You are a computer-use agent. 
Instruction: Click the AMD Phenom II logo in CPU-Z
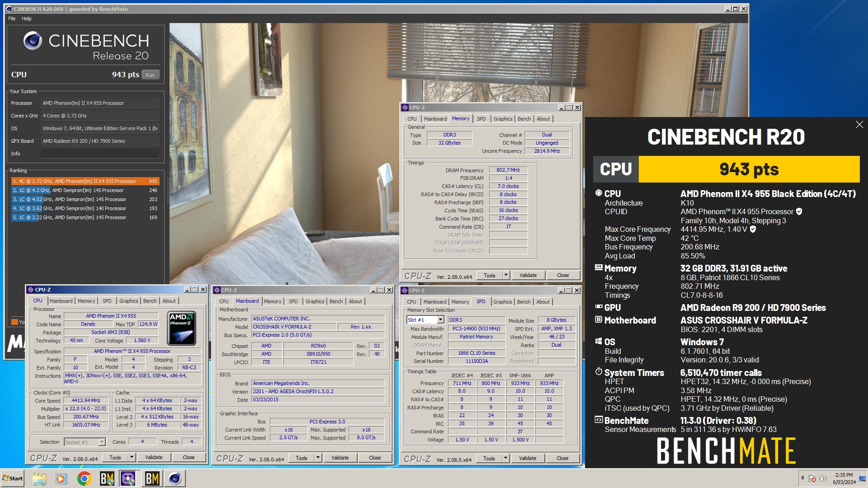coord(182,328)
